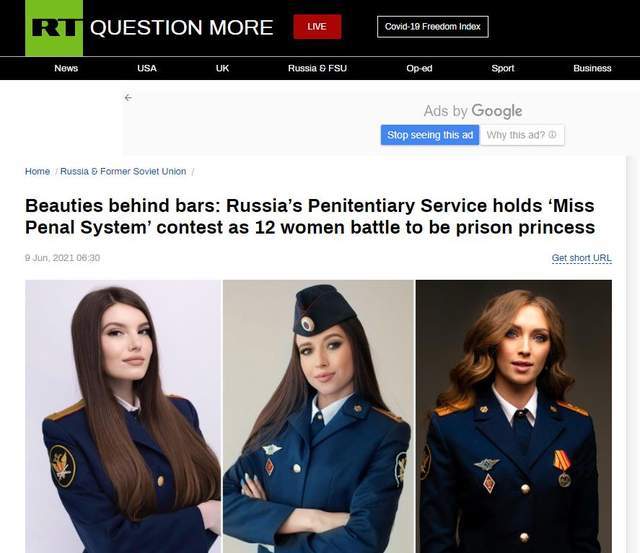Open photo of woman wearing garrison cap

click(318, 416)
